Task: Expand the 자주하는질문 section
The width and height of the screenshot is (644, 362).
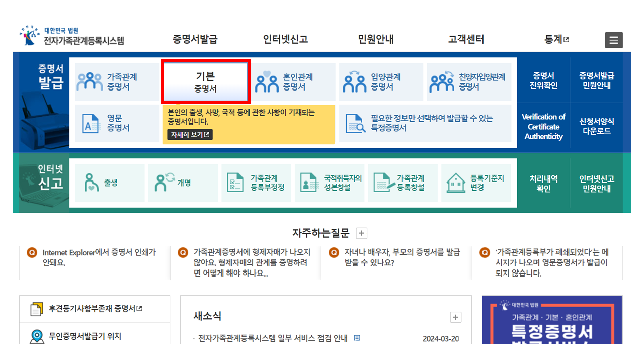Action: point(361,233)
